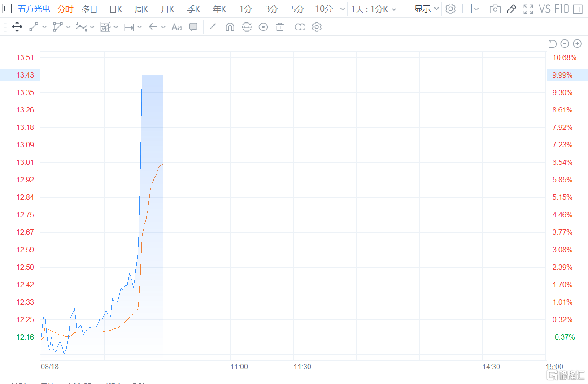Enter fullscreen chart mode
This screenshot has height=384, width=588.
(x=529, y=9)
